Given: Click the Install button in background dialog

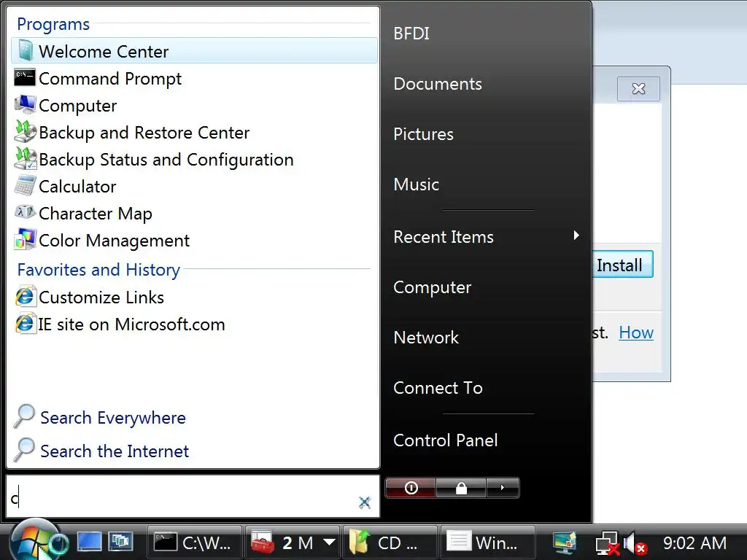Looking at the screenshot, I should pyautogui.click(x=623, y=265).
